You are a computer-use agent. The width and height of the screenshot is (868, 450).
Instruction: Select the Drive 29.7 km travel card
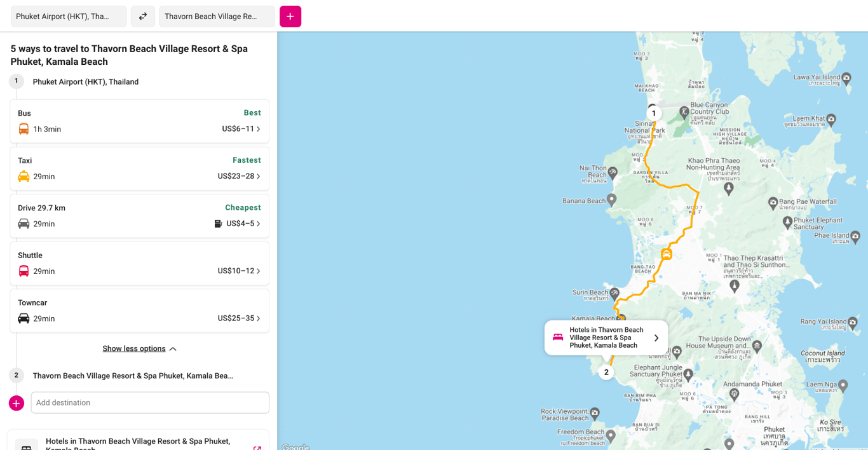pos(139,216)
